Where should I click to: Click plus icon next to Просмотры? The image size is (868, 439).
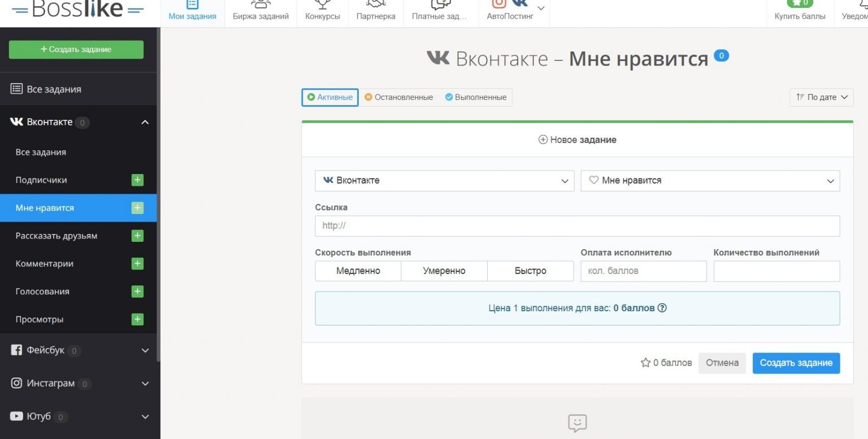(x=137, y=319)
